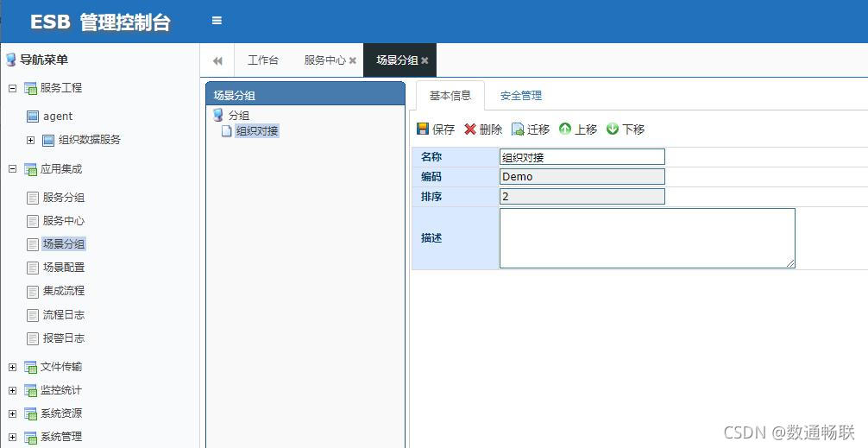Click the 迁移 migrate icon
Viewport: 868px width, 448px height.
point(518,129)
